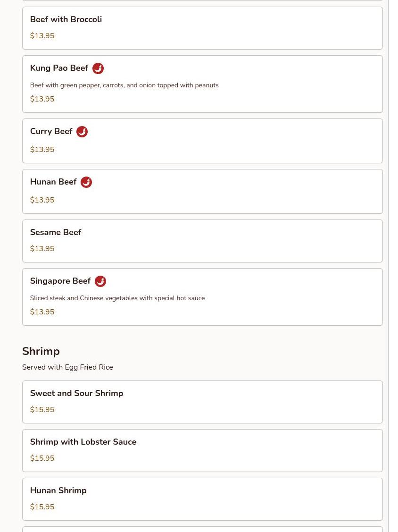
Task: Open the Shrimp with Lobster Sauce title
Action: tap(83, 442)
